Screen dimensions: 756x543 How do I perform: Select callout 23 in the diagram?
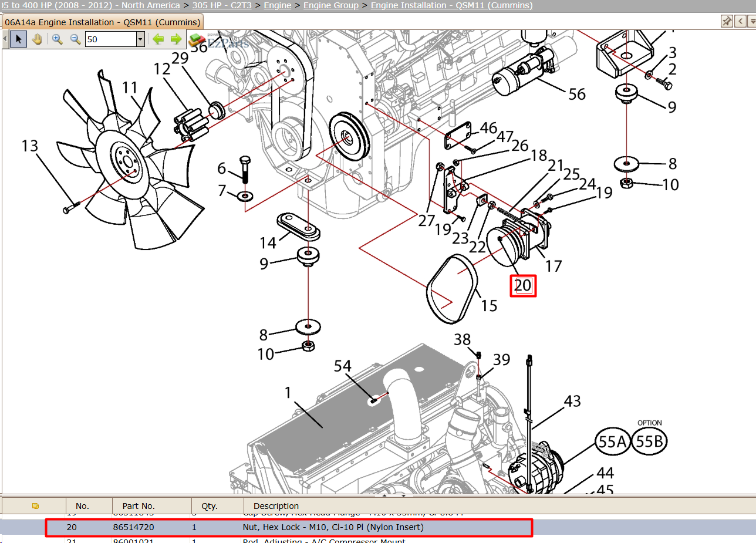pos(460,238)
